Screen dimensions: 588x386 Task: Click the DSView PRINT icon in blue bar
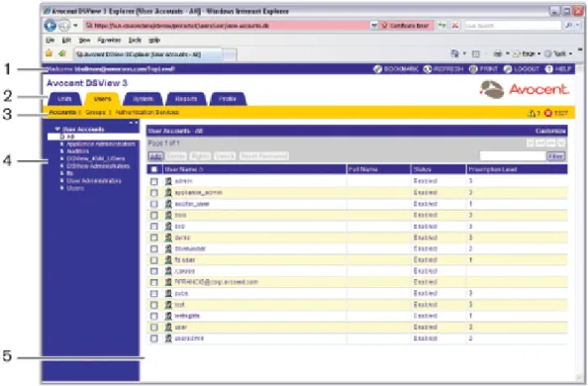(x=473, y=69)
